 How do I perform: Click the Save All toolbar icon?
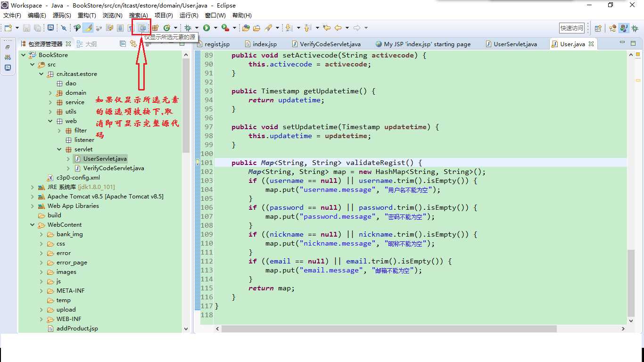click(x=37, y=28)
